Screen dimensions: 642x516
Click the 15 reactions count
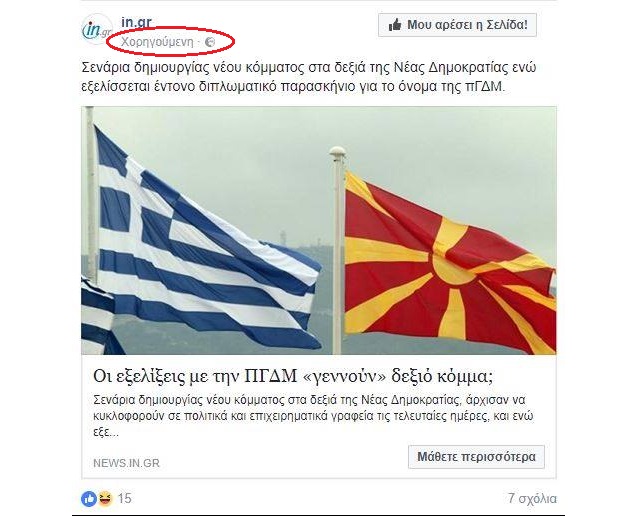pos(125,498)
